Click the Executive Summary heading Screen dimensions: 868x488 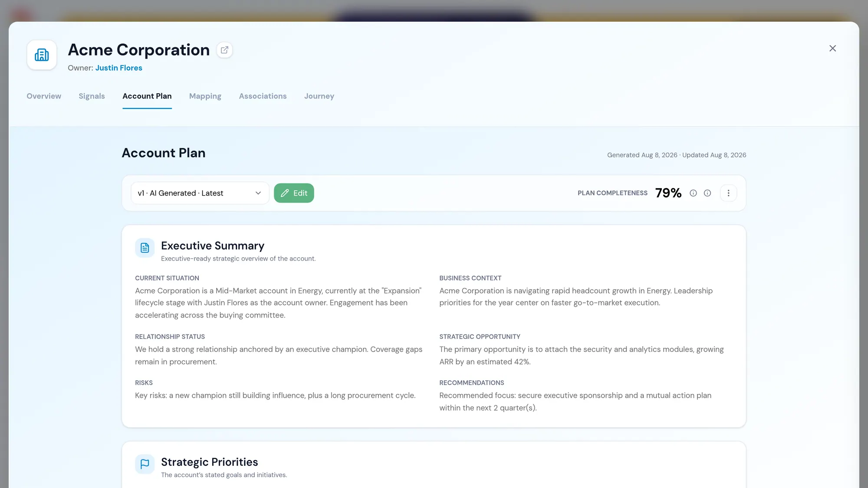pos(213,246)
